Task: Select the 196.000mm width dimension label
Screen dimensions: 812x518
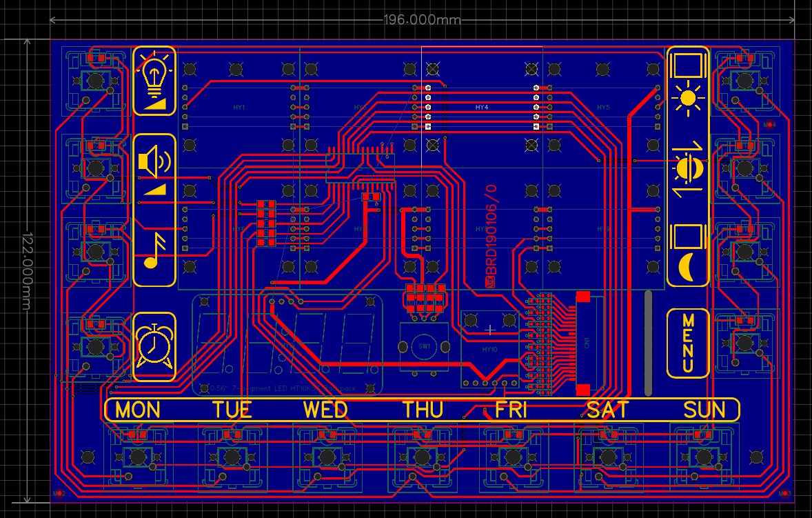Action: point(422,20)
